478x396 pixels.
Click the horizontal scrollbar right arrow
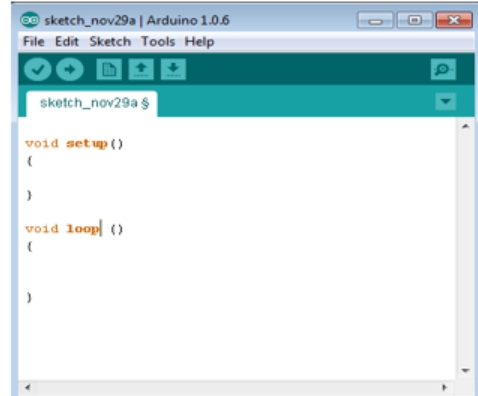click(x=444, y=387)
